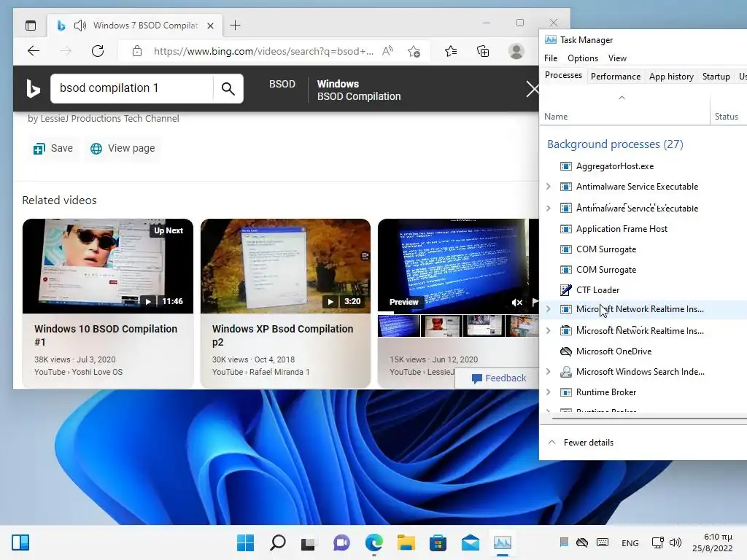Click the Windows XP Bsod Compilation p2 title

[x=282, y=335]
